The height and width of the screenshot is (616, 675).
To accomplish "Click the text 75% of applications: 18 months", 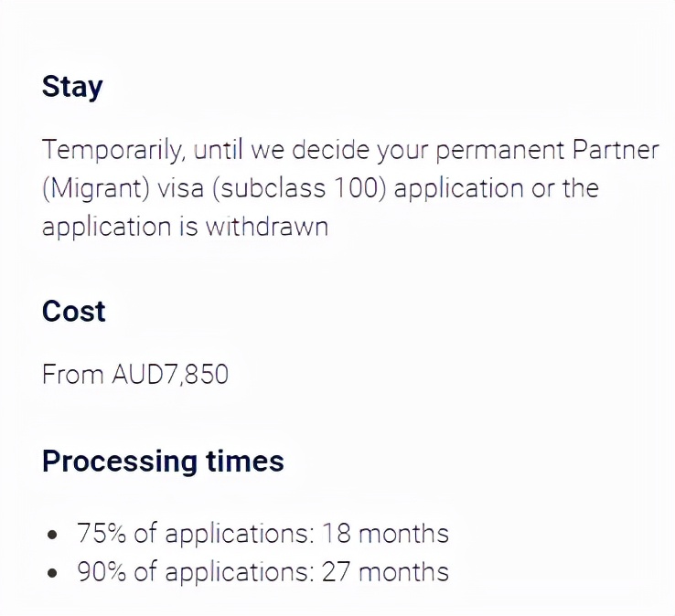I will point(263,534).
